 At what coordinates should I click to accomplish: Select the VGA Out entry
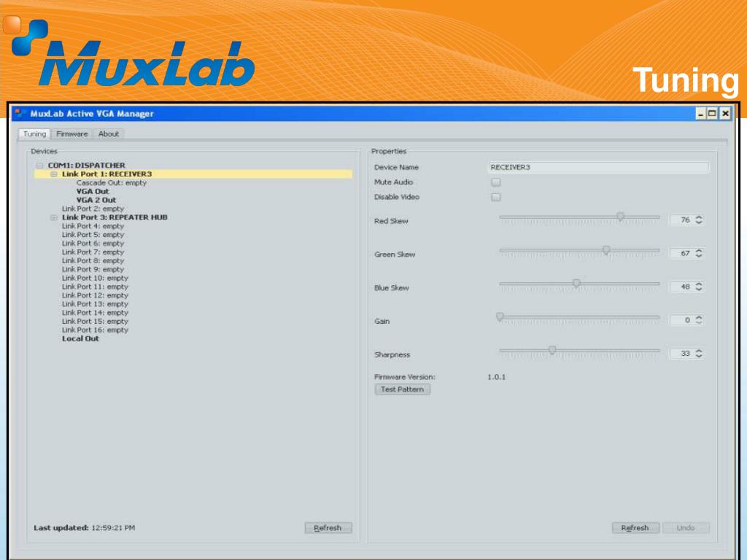coord(93,192)
